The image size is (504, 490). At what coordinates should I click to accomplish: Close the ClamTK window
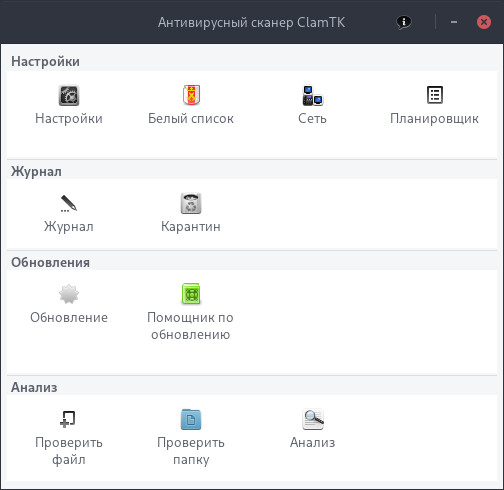tap(484, 22)
